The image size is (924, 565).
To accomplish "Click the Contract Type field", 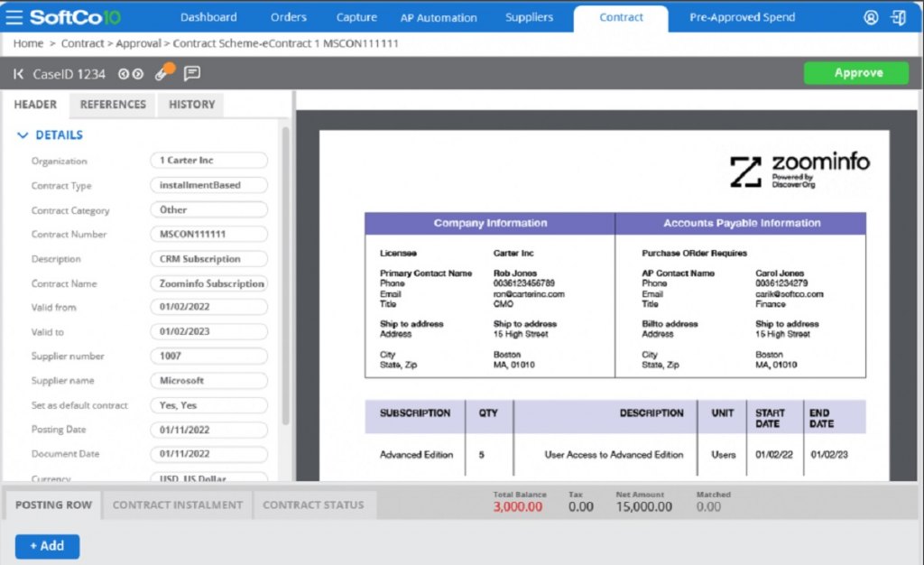I will click(208, 185).
